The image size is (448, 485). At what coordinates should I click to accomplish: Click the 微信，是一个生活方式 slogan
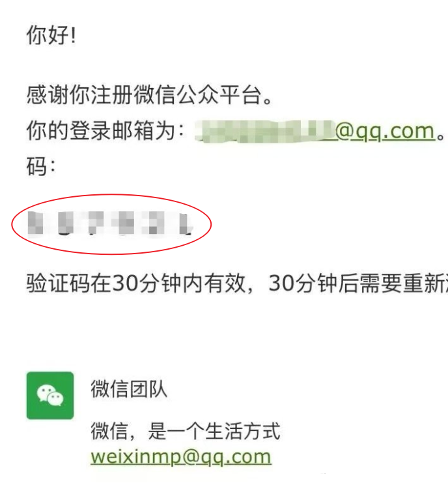(186, 431)
